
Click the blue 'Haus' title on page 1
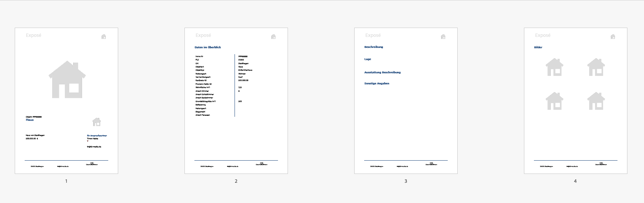coord(30,120)
